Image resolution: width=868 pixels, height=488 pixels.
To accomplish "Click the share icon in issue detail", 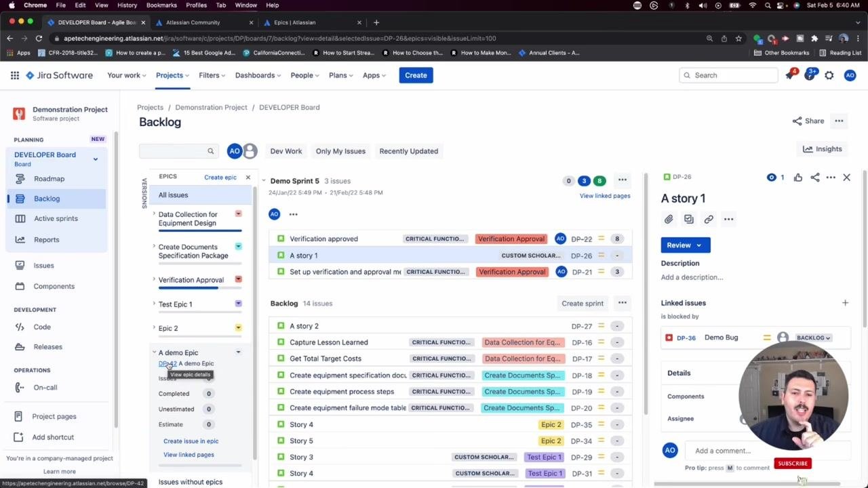I will tap(815, 178).
